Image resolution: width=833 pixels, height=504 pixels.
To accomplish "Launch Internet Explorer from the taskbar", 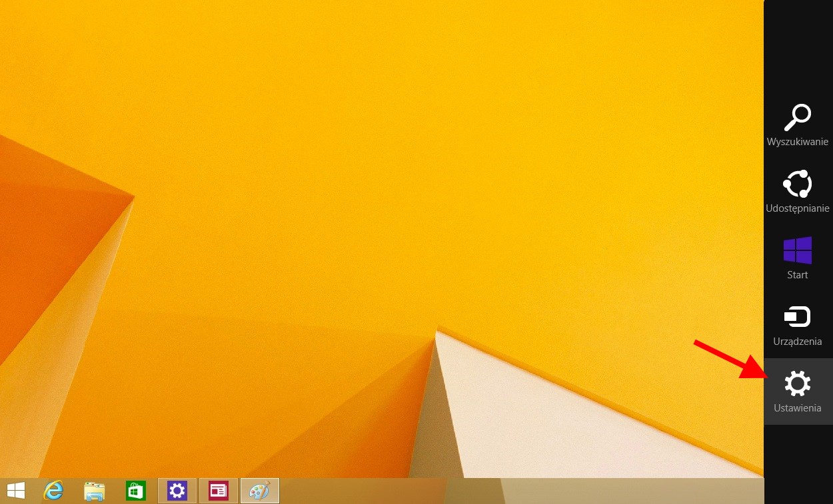I will click(53, 491).
